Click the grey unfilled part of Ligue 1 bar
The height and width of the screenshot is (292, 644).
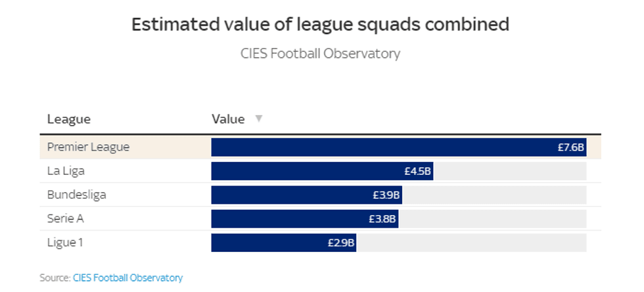click(x=471, y=243)
